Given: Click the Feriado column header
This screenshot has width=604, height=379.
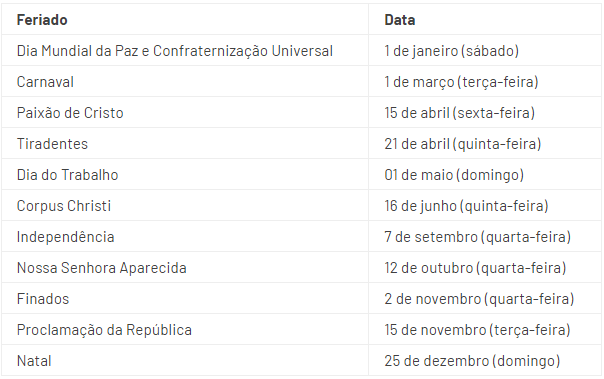Looking at the screenshot, I should pyautogui.click(x=42, y=20).
